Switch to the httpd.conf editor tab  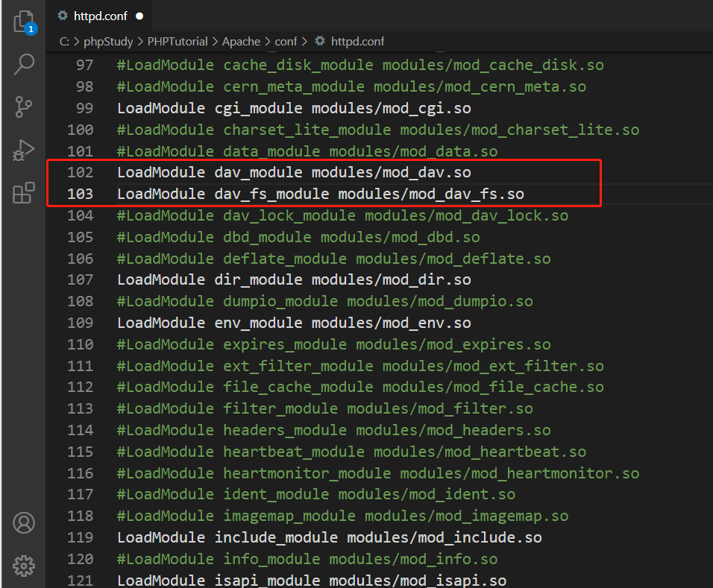click(101, 14)
